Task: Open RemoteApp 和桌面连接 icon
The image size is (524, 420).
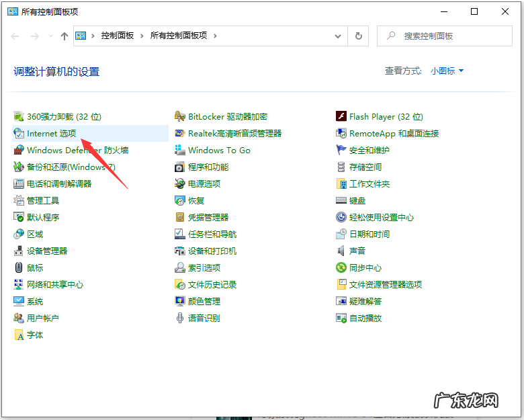Action: tap(341, 134)
